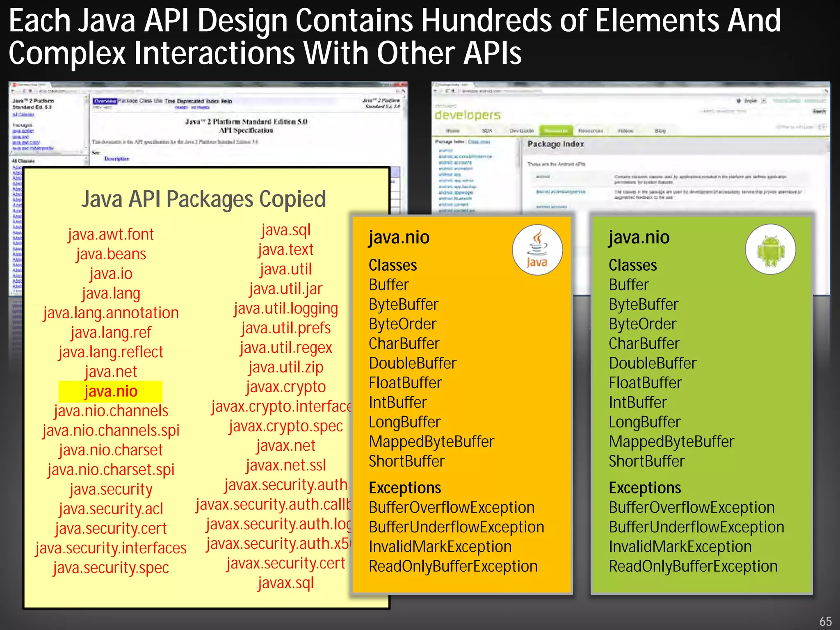Click the All Classes link
840x630 pixels.
23,114
